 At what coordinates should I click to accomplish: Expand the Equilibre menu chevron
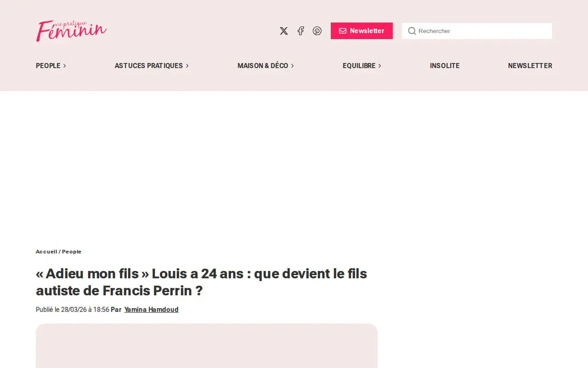click(379, 66)
